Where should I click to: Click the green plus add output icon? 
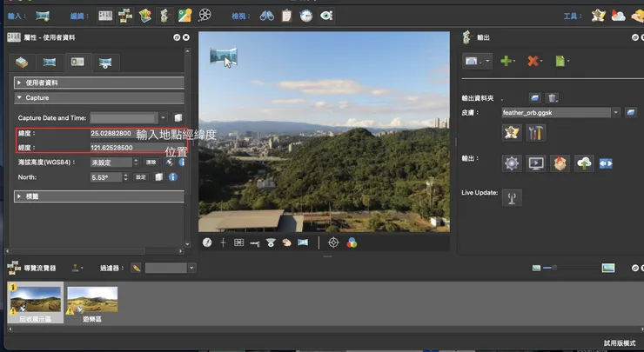tap(507, 62)
